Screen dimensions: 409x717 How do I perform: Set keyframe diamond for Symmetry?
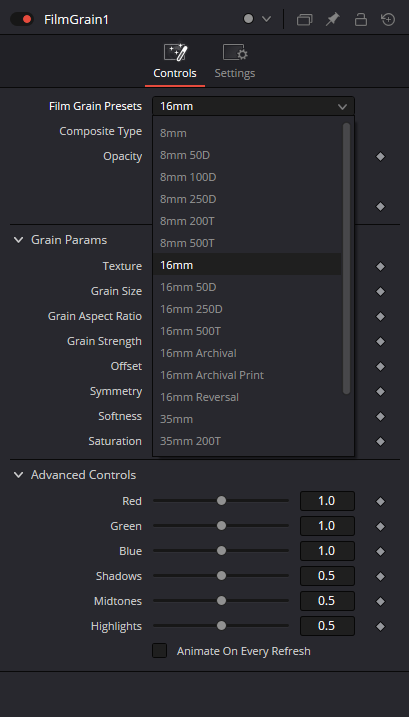coord(380,391)
